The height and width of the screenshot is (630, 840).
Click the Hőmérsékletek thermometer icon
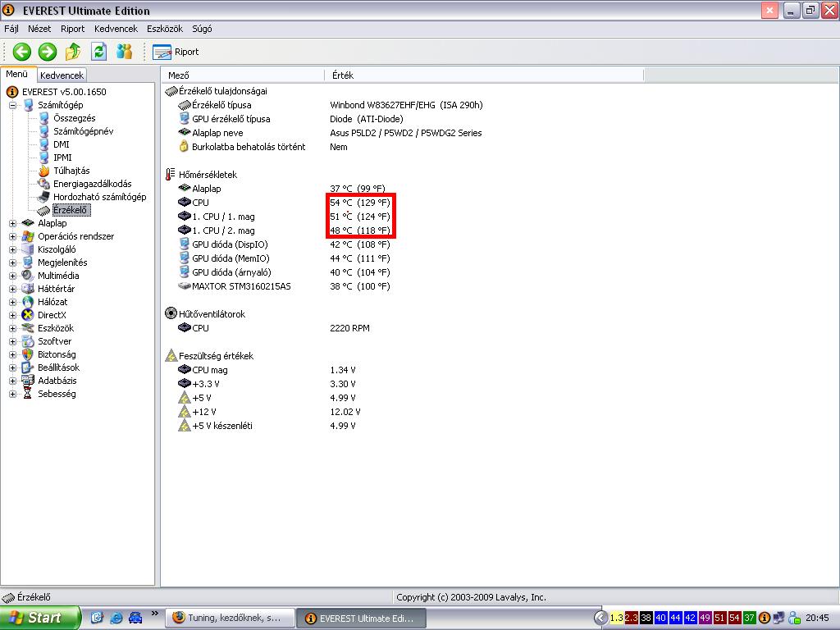(171, 175)
